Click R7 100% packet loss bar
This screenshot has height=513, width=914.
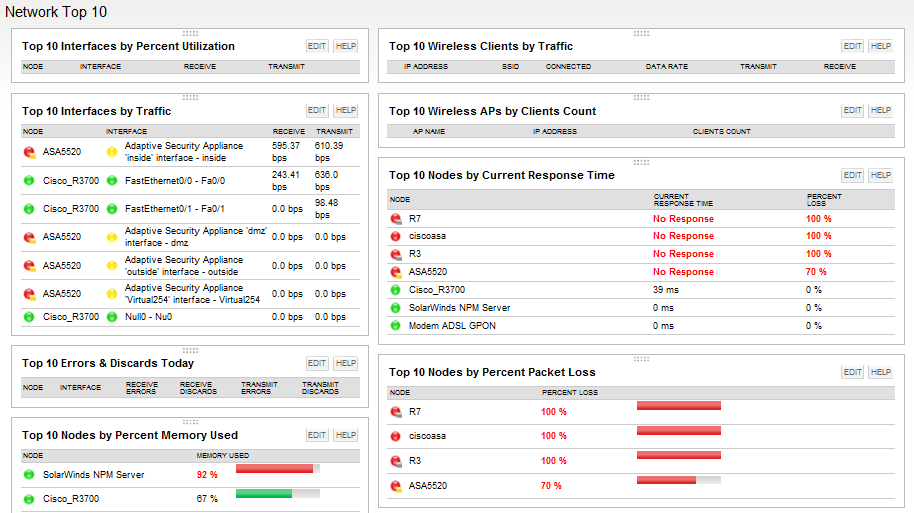(679, 406)
